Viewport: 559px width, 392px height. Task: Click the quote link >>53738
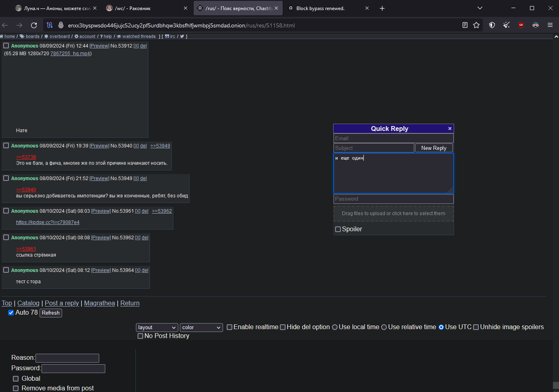point(26,157)
